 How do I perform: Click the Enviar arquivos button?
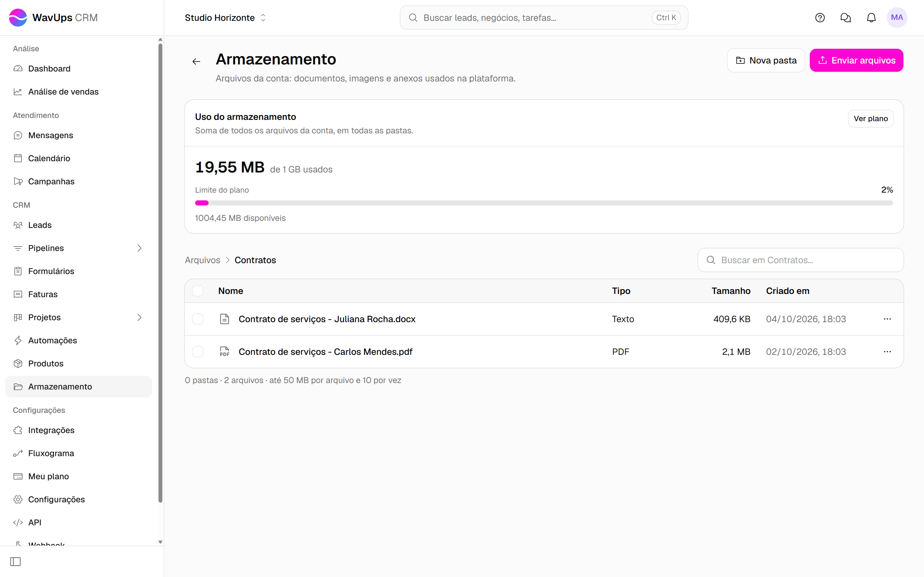(856, 60)
